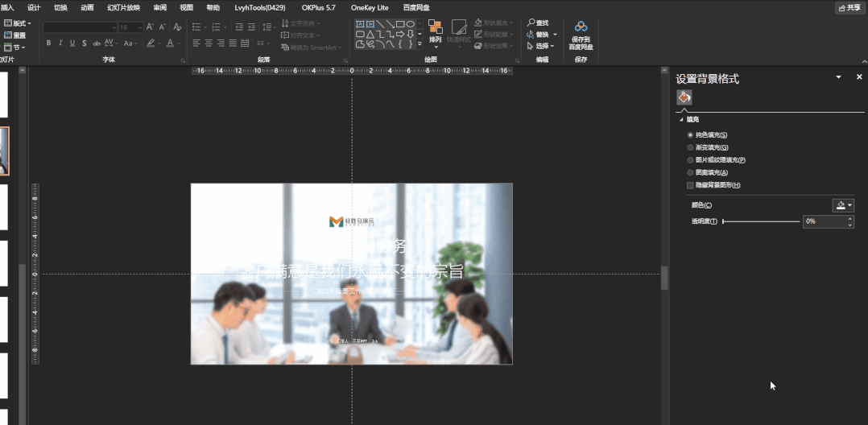The width and height of the screenshot is (868, 425).
Task: Select the down arrow shape
Action: [x=410, y=34]
